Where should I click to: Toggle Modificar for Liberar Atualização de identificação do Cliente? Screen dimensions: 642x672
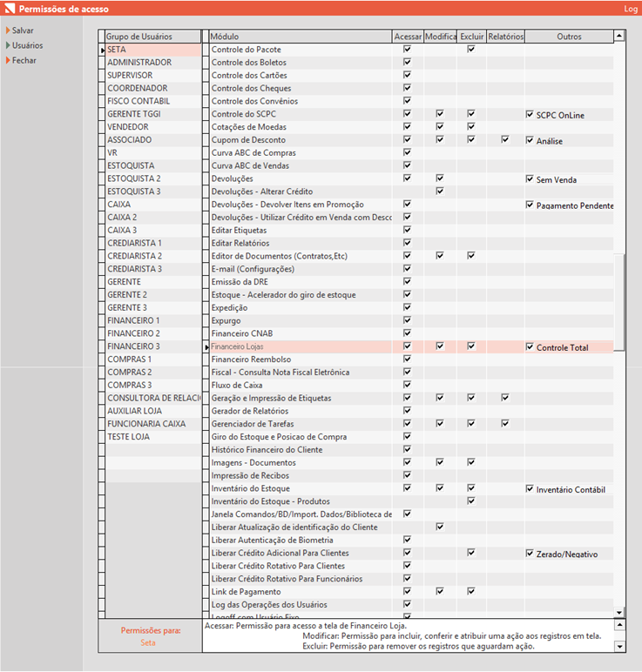(x=440, y=527)
